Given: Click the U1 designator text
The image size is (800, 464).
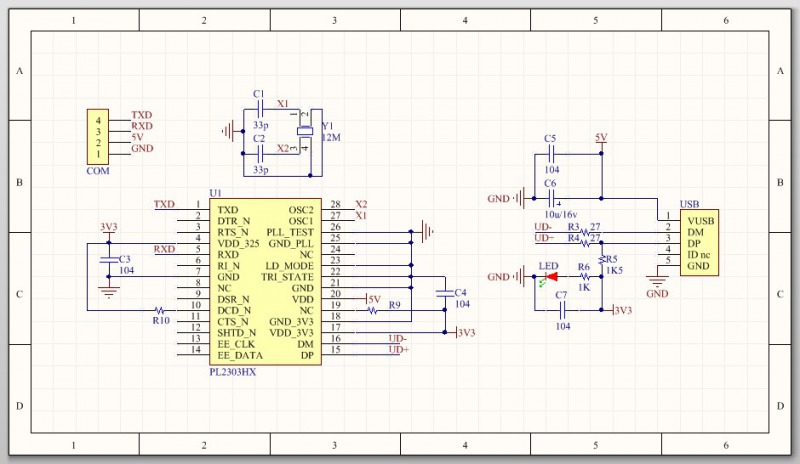Looking at the screenshot, I should tap(214, 192).
